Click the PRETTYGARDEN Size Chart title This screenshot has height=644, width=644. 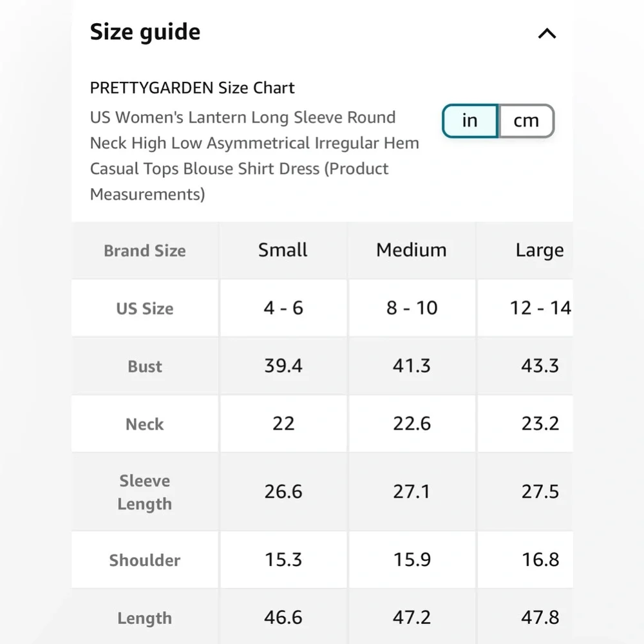point(192,88)
